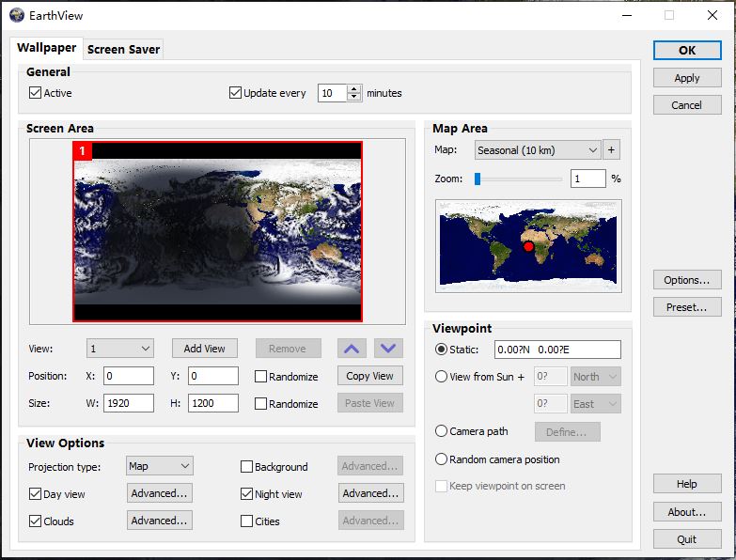The height and width of the screenshot is (560, 736).
Task: Disable the Clouds checkbox
Action: click(36, 521)
